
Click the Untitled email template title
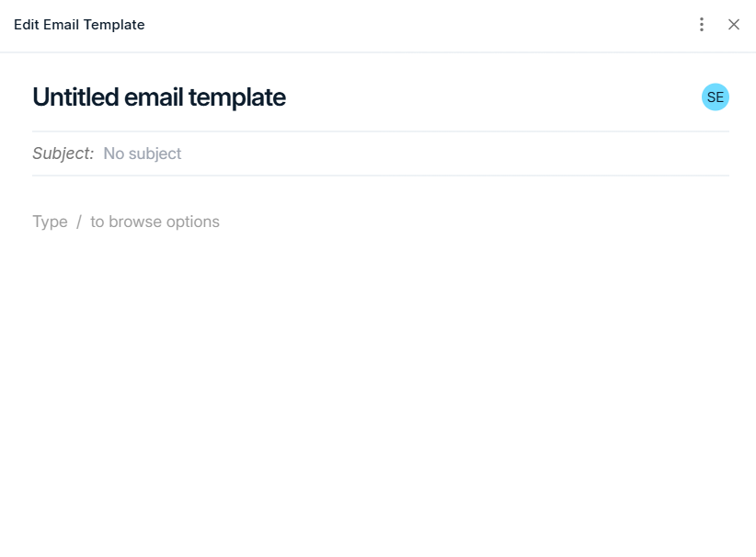(158, 97)
